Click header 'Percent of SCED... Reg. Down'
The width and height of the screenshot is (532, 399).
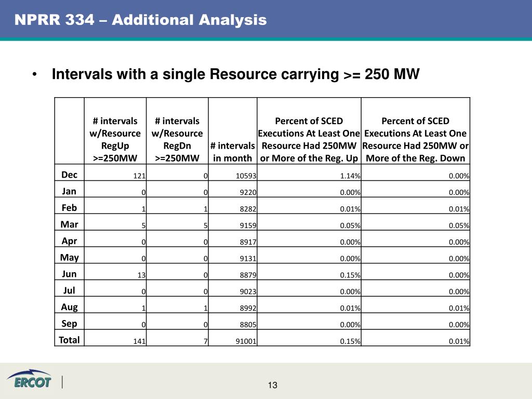click(x=415, y=139)
